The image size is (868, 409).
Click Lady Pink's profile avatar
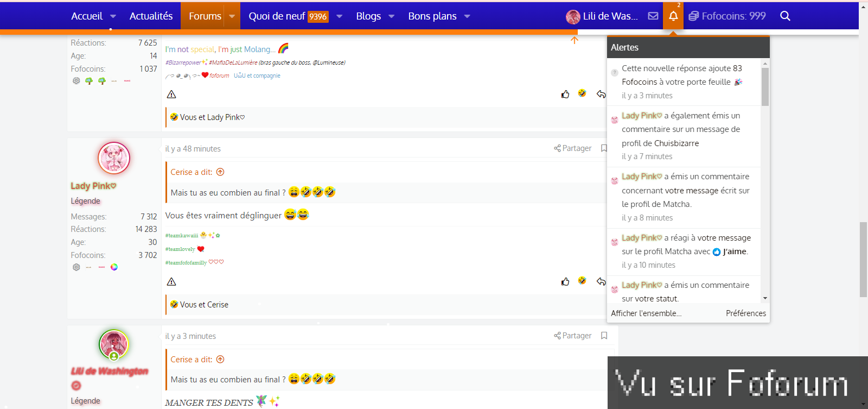[114, 158]
